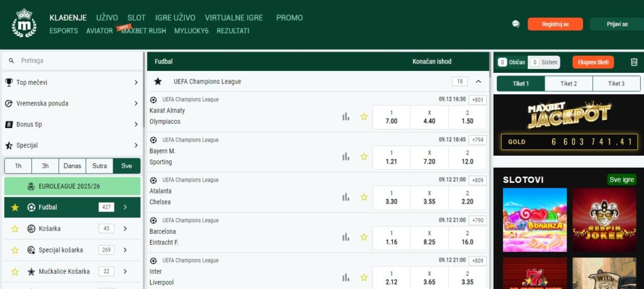Expand Specijal košarka with the arrow
This screenshot has width=644, height=289.
125,250
